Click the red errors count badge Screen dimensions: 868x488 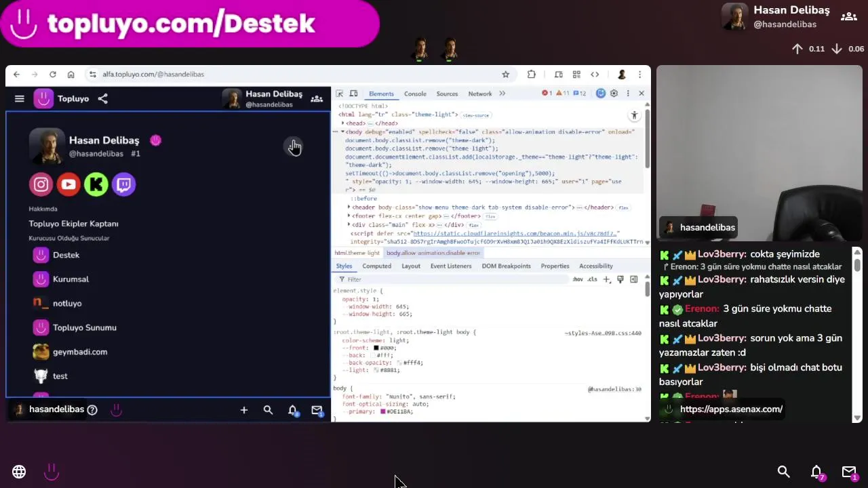[547, 94]
